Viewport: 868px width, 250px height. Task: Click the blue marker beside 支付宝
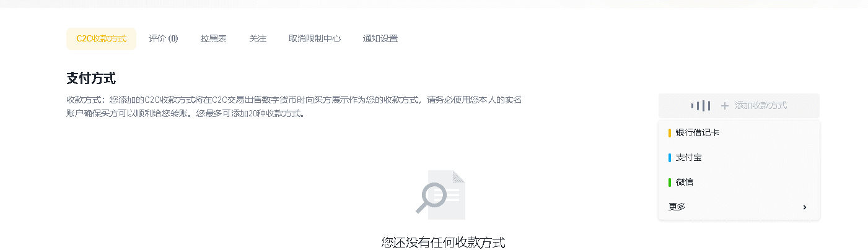tap(670, 158)
